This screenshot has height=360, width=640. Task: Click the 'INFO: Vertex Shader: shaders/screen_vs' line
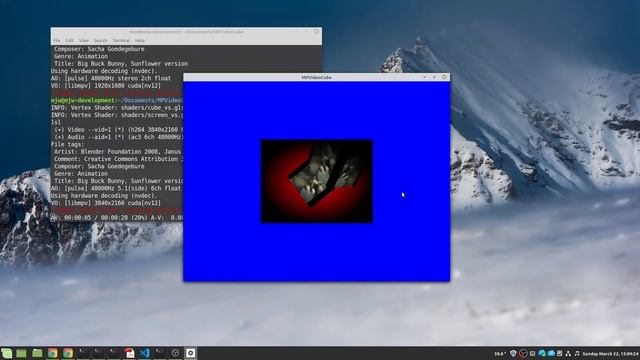tap(117, 115)
